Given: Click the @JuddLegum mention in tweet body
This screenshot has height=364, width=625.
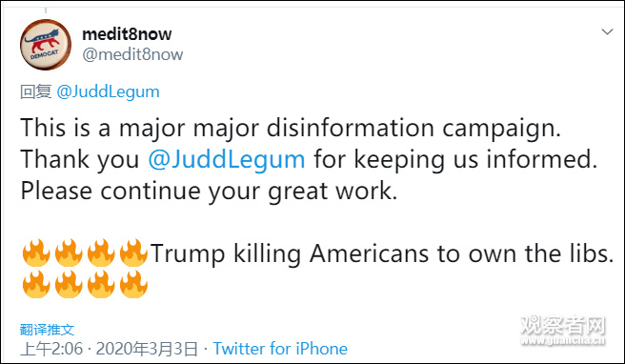Looking at the screenshot, I should click(227, 159).
